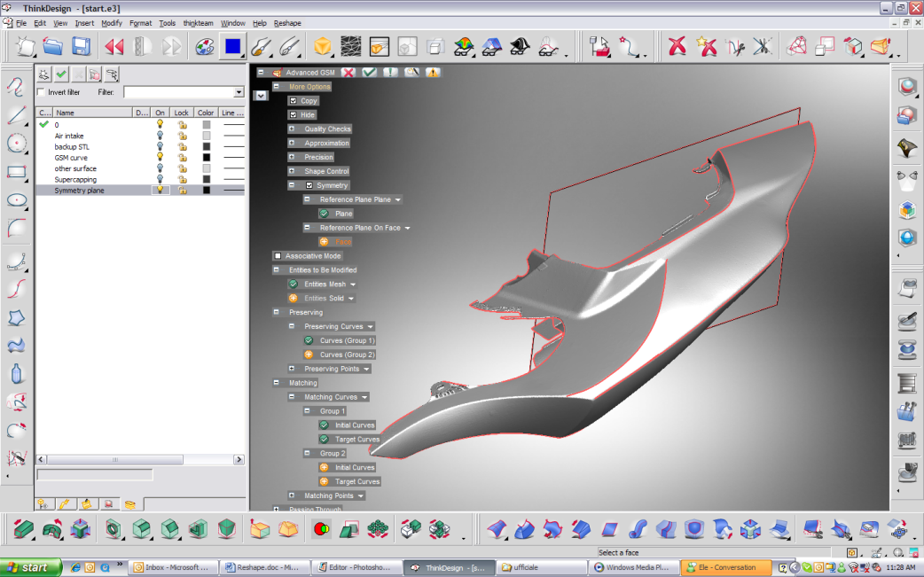Click the Open file folder icon
This screenshot has width=924, height=577.
coord(53,46)
